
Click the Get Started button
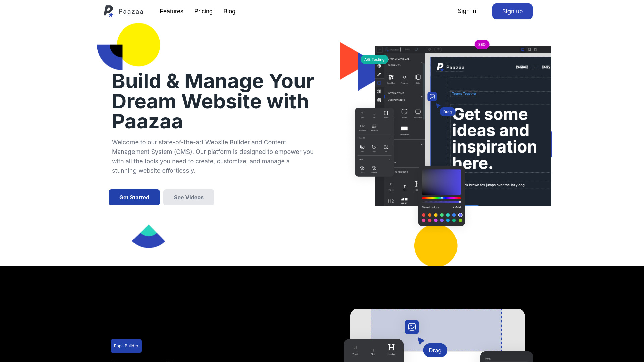[134, 197]
